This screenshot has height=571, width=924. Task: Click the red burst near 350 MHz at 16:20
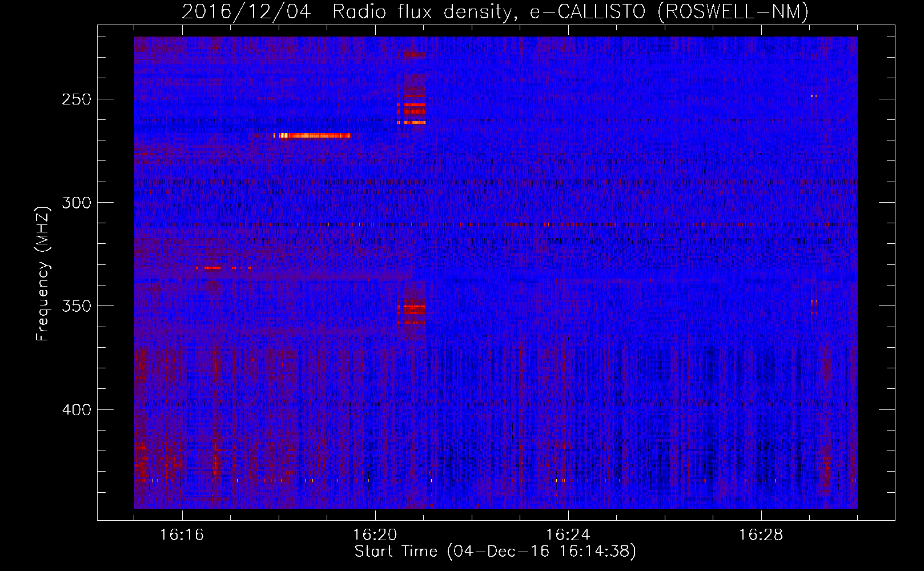pos(412,311)
